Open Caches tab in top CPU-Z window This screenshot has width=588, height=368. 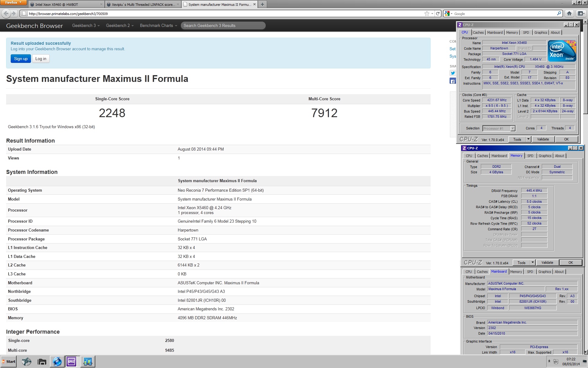coord(478,33)
